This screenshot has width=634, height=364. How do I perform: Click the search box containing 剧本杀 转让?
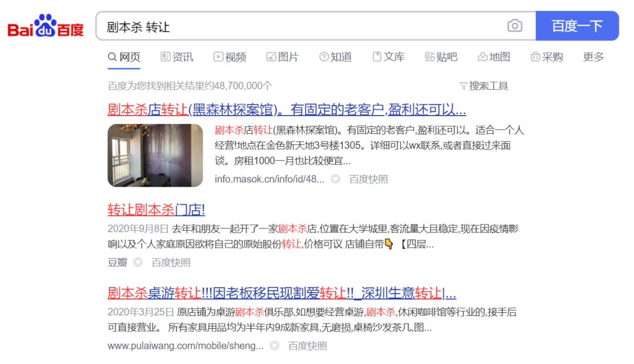315,26
